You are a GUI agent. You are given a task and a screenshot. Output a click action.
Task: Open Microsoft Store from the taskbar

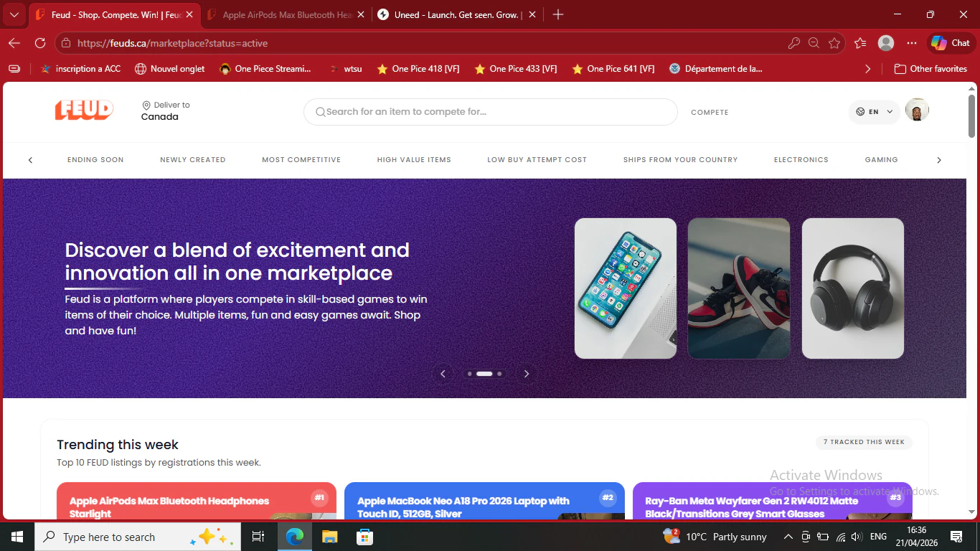pyautogui.click(x=365, y=537)
